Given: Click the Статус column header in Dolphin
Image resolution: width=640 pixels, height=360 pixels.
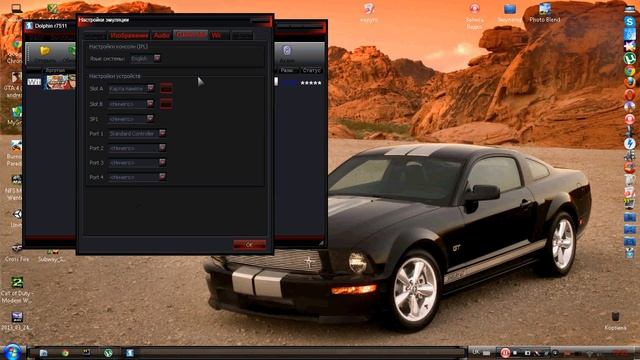Looking at the screenshot, I should click(x=312, y=70).
